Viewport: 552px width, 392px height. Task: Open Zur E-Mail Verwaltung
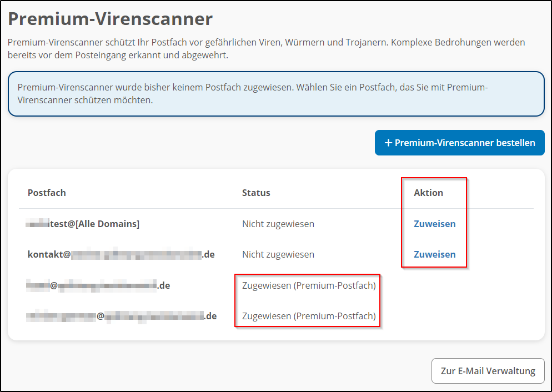(x=488, y=371)
